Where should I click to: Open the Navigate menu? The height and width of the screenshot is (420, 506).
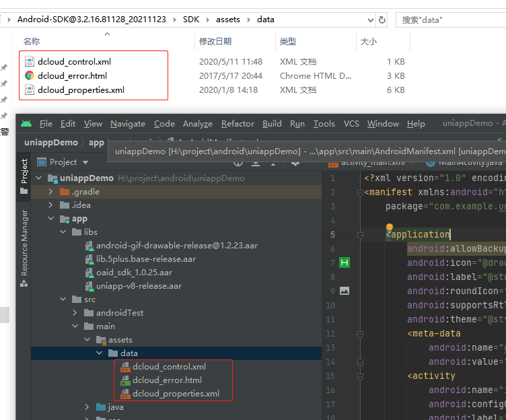(x=127, y=124)
